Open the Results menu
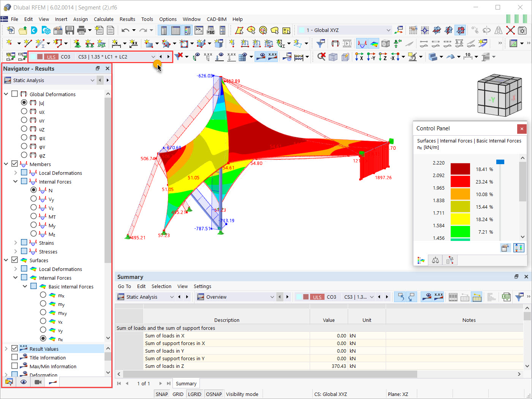The image size is (532, 399). (127, 19)
